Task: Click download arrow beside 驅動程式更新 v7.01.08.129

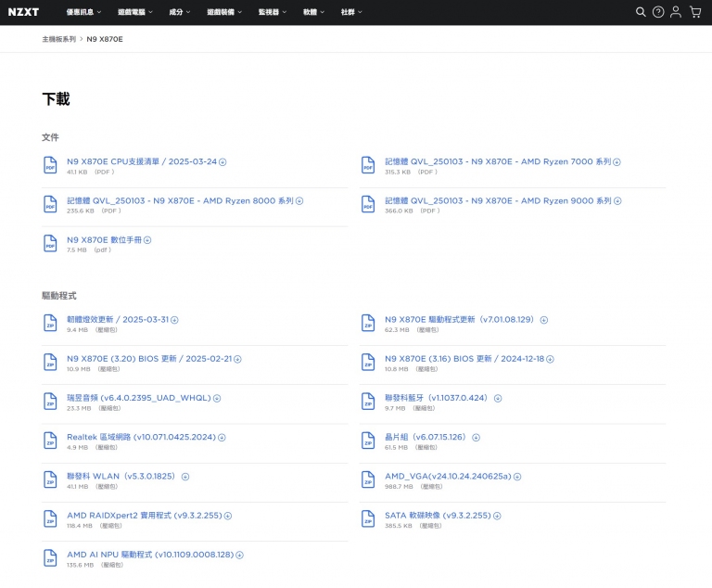Action: click(x=544, y=320)
